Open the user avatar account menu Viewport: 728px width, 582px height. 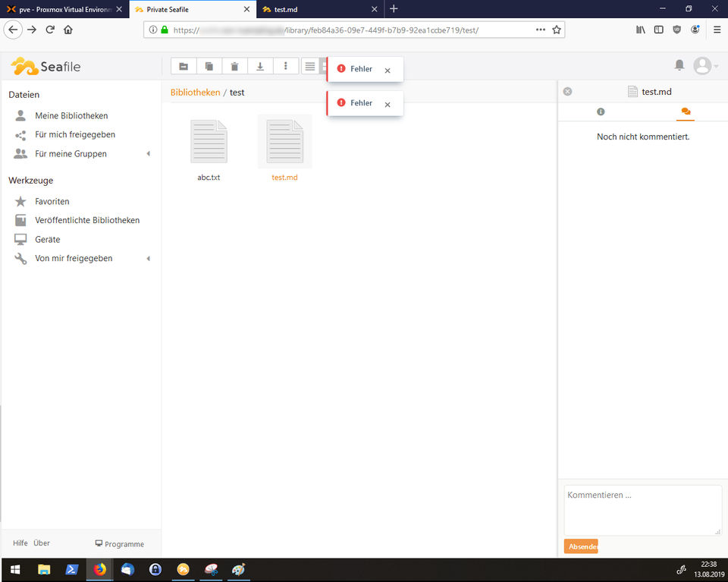tap(705, 65)
